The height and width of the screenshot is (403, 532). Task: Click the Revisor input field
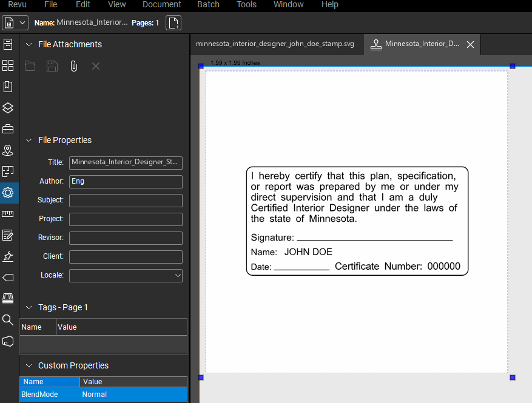(126, 238)
